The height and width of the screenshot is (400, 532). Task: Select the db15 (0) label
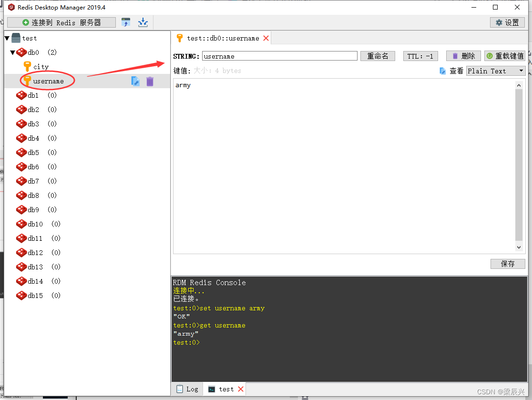click(x=44, y=296)
